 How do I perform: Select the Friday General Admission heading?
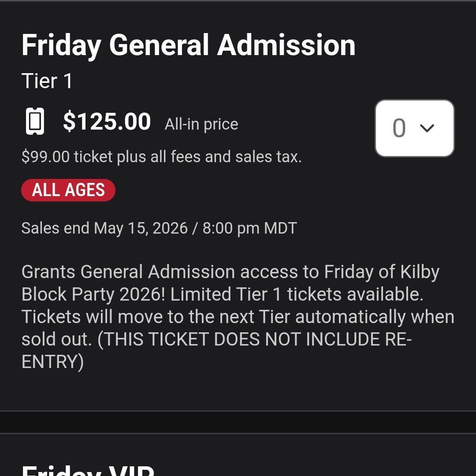188,45
